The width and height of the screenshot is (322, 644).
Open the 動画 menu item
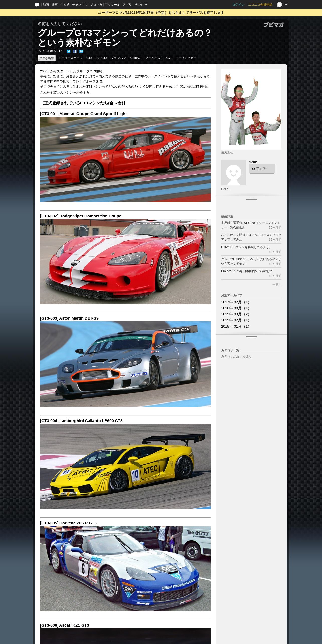[x=46, y=5]
